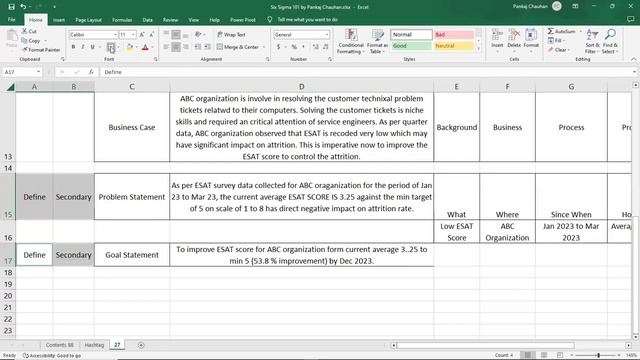Toggle Align Left in the Alignment group

click(166, 47)
